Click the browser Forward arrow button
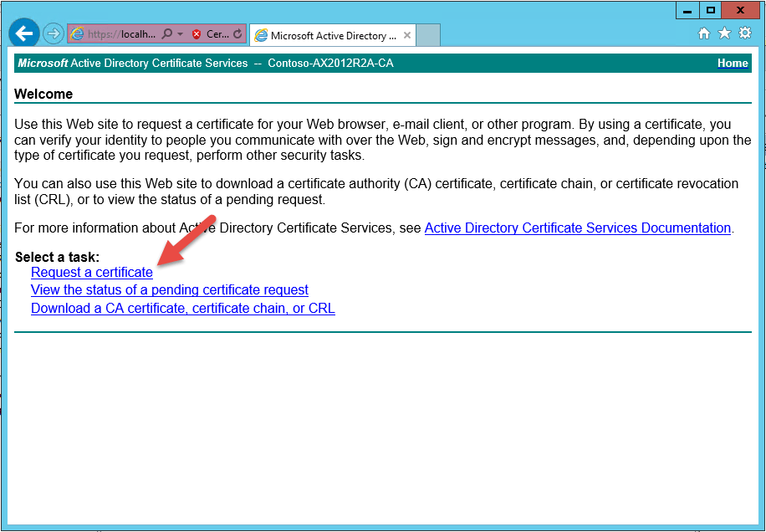The height and width of the screenshot is (532, 766). pyautogui.click(x=53, y=33)
